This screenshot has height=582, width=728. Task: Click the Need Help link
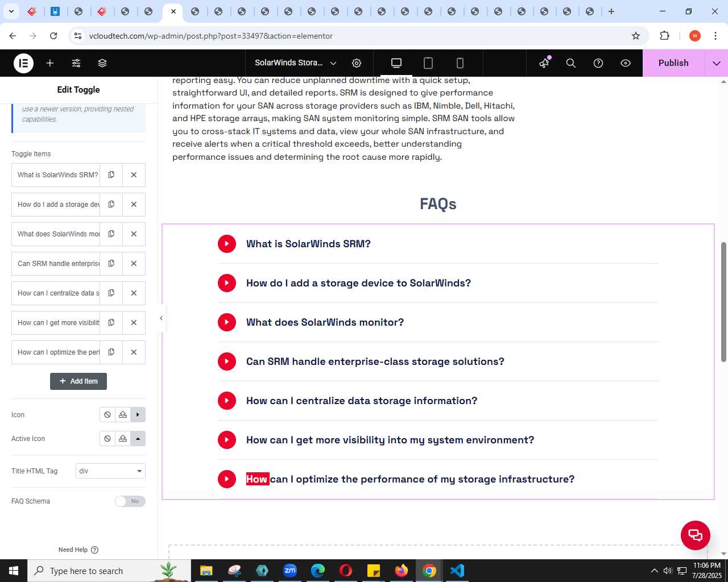pyautogui.click(x=78, y=550)
